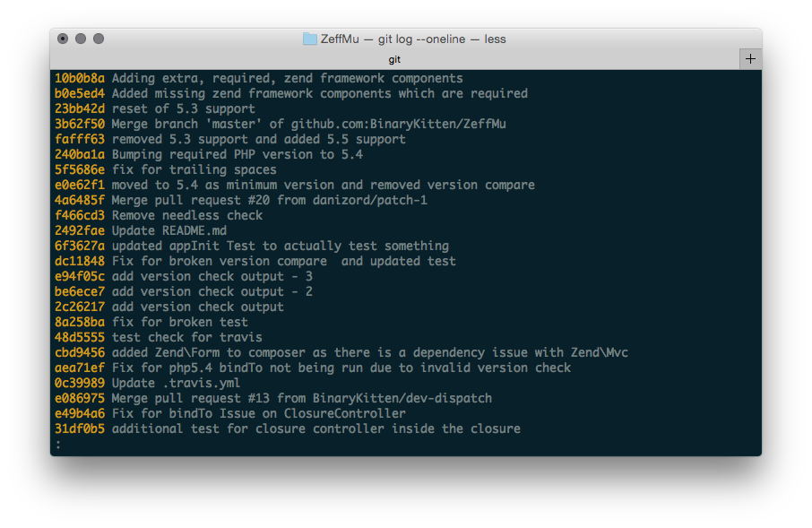
Task: Click the green zoom button in the title bar
Action: point(99,39)
